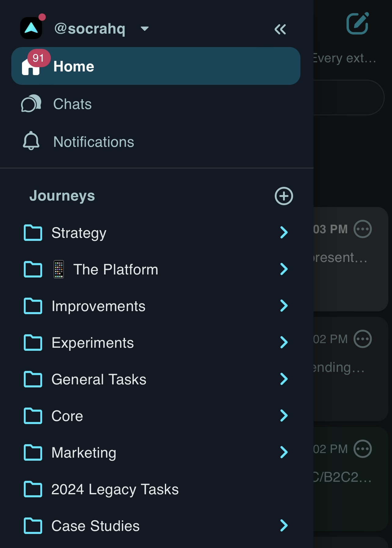Expand the Case Studies journey chevron
Image resolution: width=392 pixels, height=548 pixels.
click(x=284, y=525)
